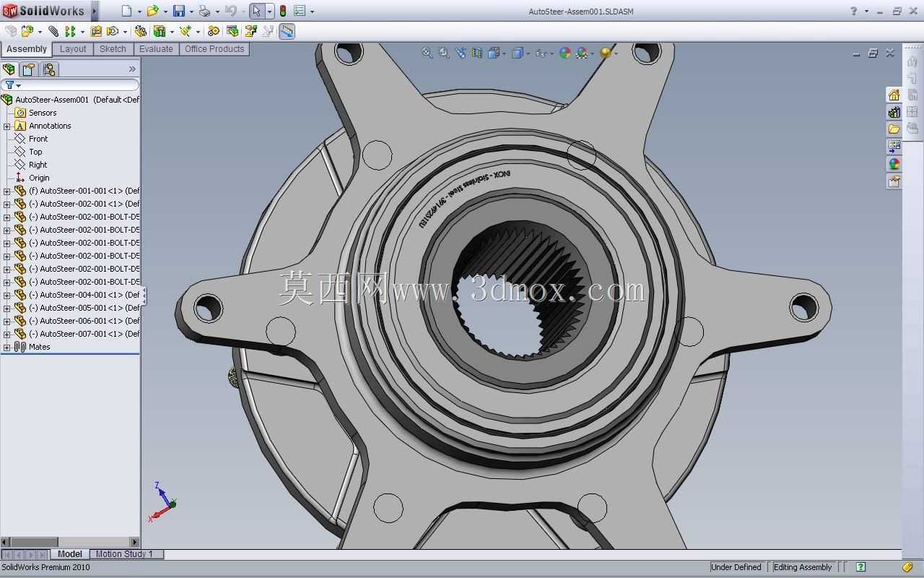Expand panel with double chevron arrow
The height and width of the screenshot is (578, 924).
tap(132, 69)
